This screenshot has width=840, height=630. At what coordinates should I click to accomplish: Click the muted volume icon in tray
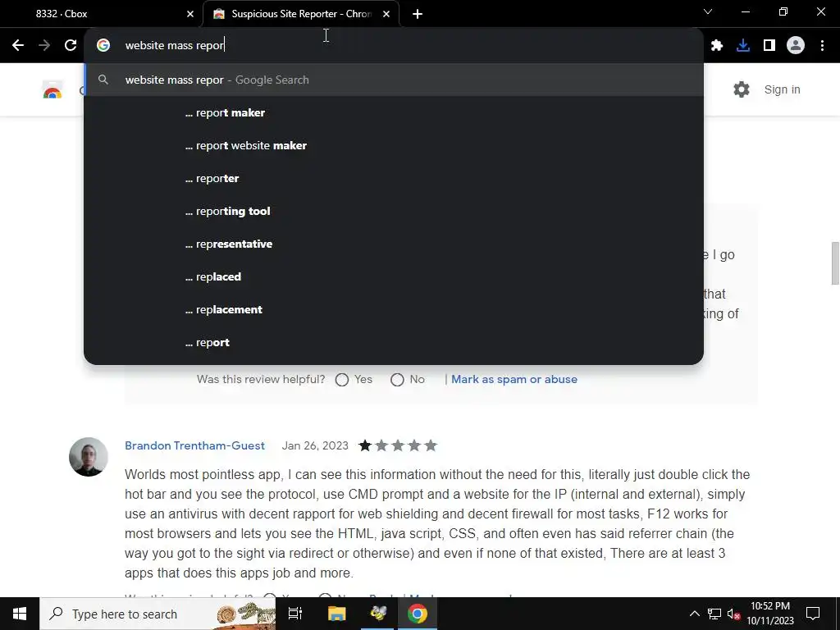pyautogui.click(x=733, y=614)
